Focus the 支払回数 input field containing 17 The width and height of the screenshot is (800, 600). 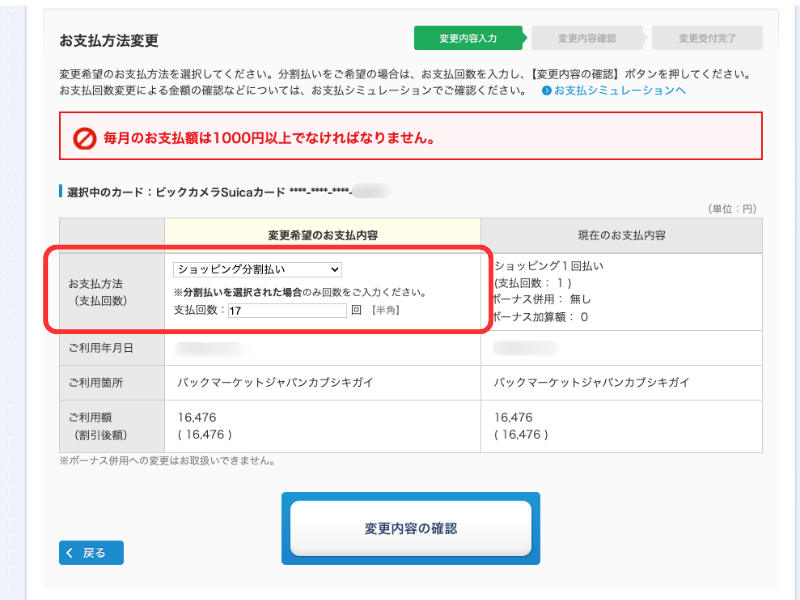coord(286,311)
